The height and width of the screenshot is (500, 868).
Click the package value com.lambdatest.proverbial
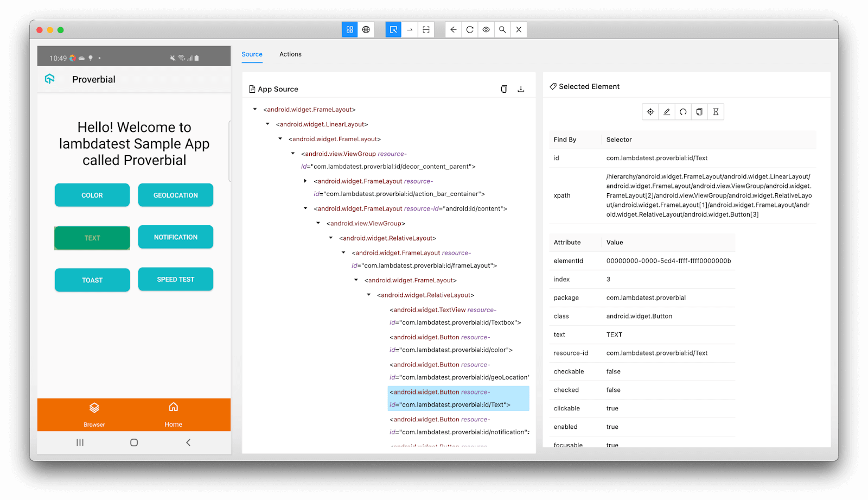click(x=646, y=298)
